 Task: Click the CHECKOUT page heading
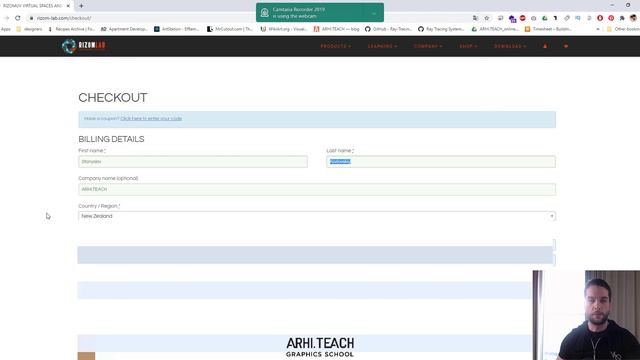click(113, 98)
